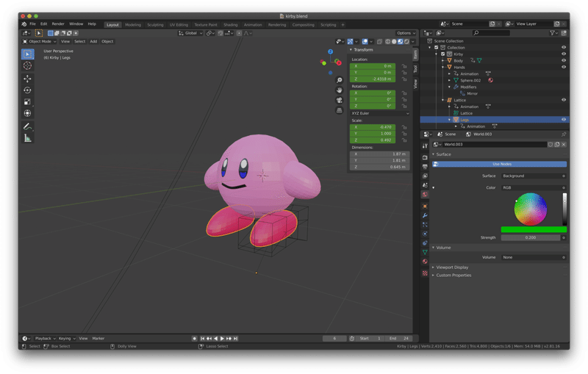
Task: Uncheck the Kirby collection checkbox
Action: pyautogui.click(x=442, y=54)
